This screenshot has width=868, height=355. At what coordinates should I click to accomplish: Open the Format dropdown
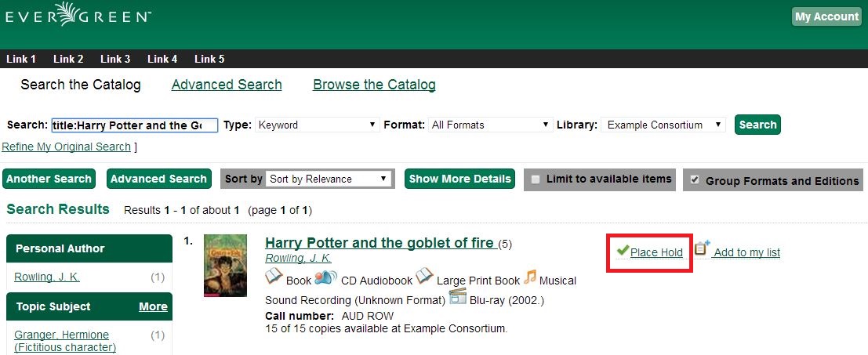491,125
